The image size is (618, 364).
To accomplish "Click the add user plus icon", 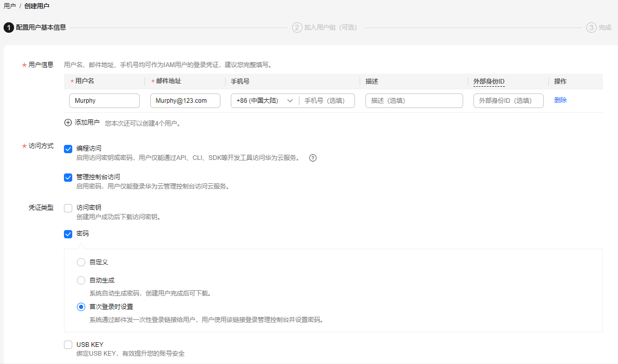I will coord(68,123).
